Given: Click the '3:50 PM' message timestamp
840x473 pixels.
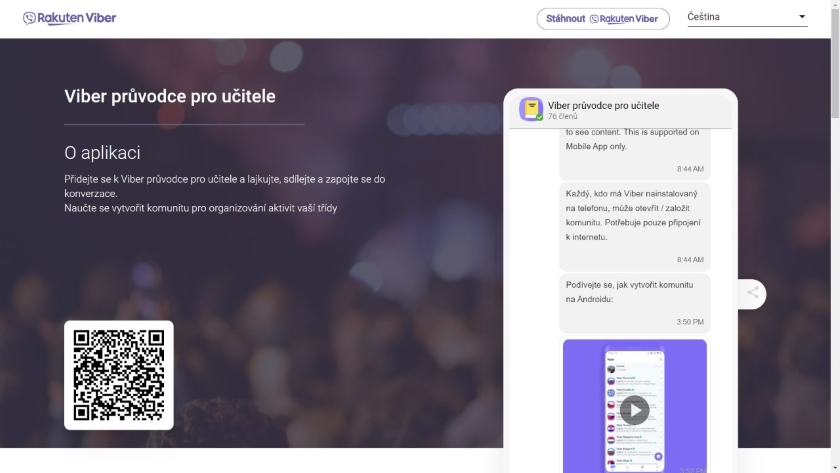Looking at the screenshot, I should [x=689, y=322].
